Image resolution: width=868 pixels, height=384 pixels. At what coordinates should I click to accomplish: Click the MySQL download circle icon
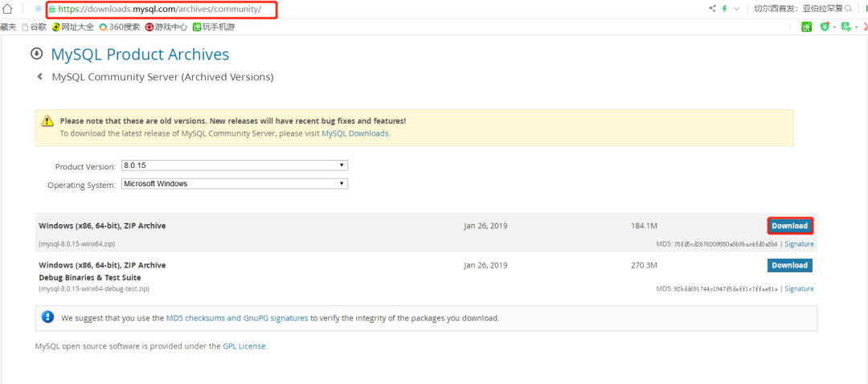click(36, 54)
